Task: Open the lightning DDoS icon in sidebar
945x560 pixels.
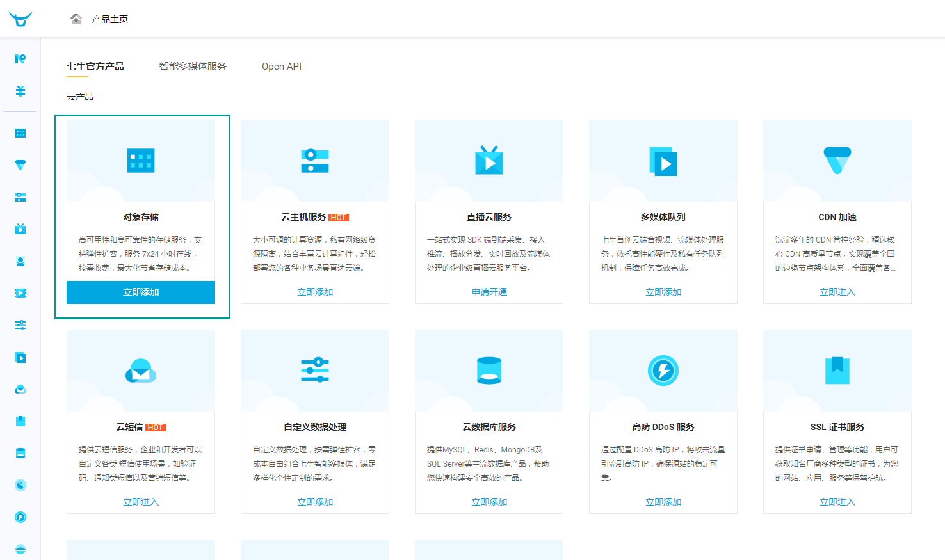Action: click(x=20, y=517)
